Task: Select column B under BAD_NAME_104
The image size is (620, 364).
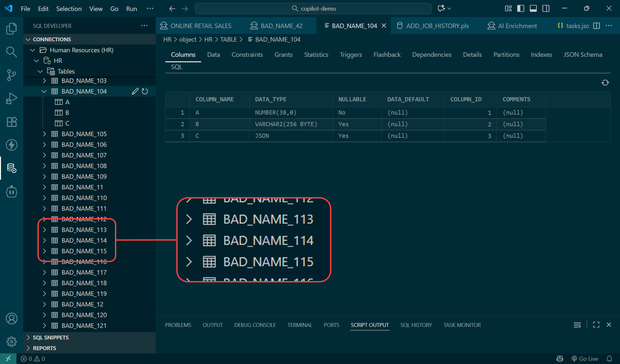Action: coord(67,113)
